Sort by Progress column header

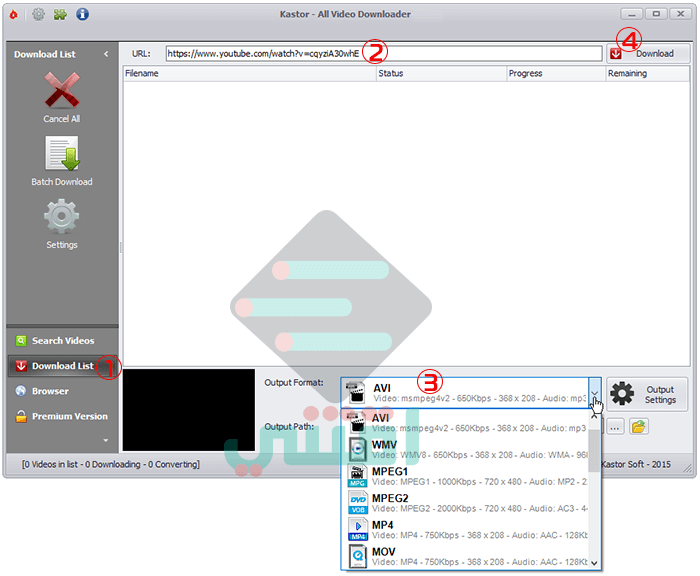pos(556,73)
